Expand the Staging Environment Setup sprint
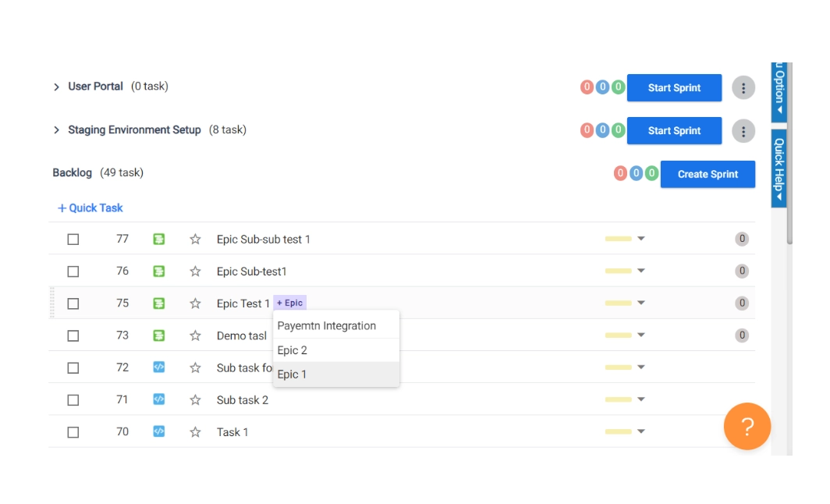830x504 pixels. (x=56, y=130)
